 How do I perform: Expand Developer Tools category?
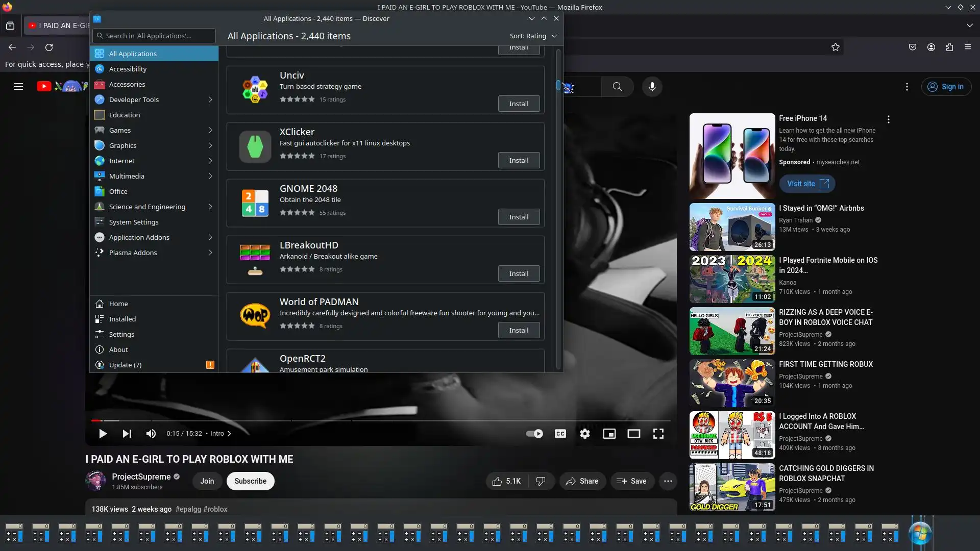210,99
